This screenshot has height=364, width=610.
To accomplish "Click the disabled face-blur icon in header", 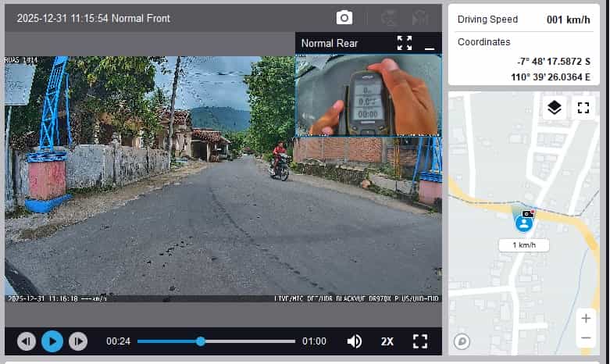I will [388, 17].
